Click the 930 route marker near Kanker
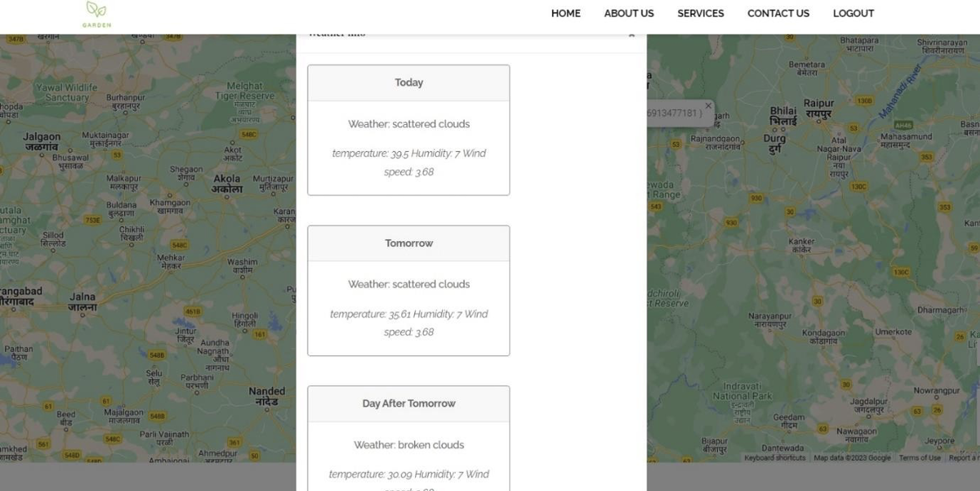Screen dimensions: 980x491 [x=733, y=222]
